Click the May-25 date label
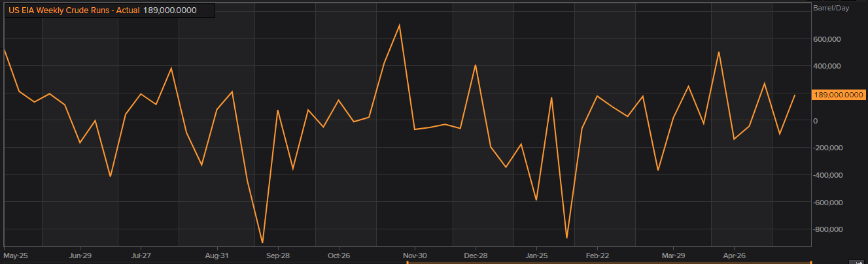The height and width of the screenshot is (264, 868). pyautogui.click(x=14, y=256)
